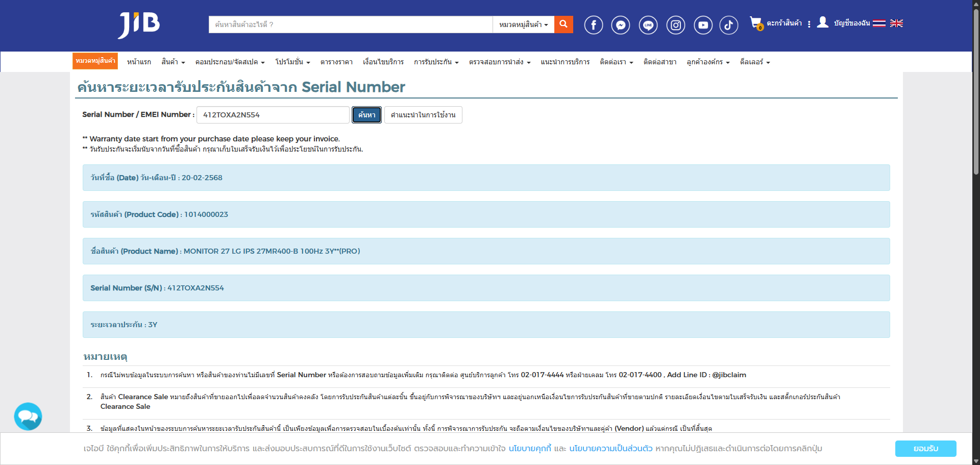Click the top product search input
The width and height of the screenshot is (980, 465).
(351, 25)
